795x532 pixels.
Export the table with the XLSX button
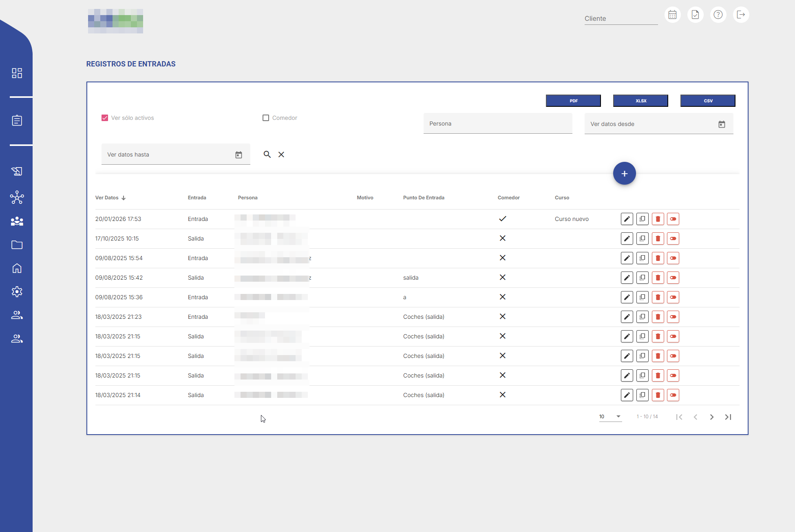coord(640,101)
